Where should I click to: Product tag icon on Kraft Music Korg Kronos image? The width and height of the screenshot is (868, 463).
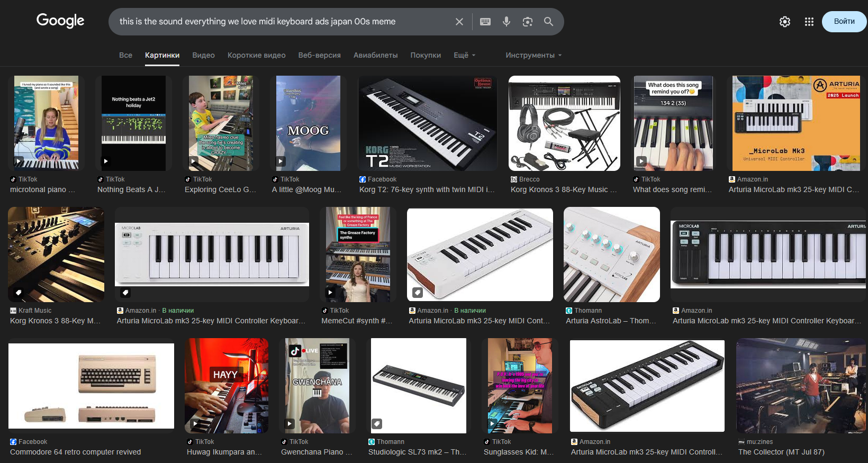coord(18,292)
